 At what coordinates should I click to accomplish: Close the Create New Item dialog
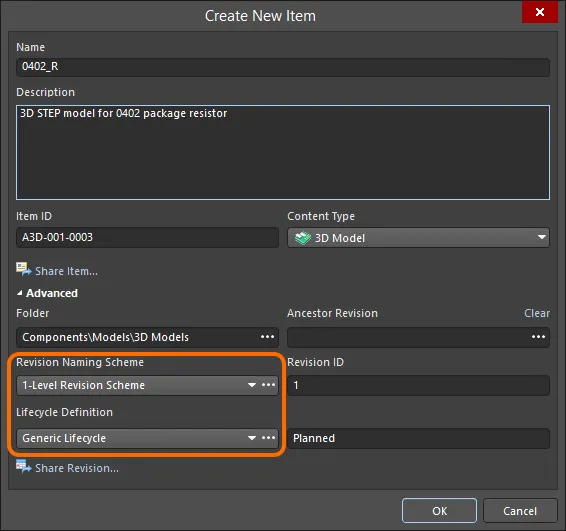(x=540, y=12)
